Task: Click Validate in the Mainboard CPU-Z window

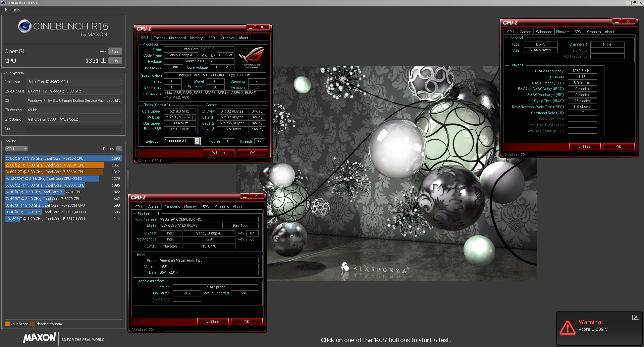Action: [213, 321]
